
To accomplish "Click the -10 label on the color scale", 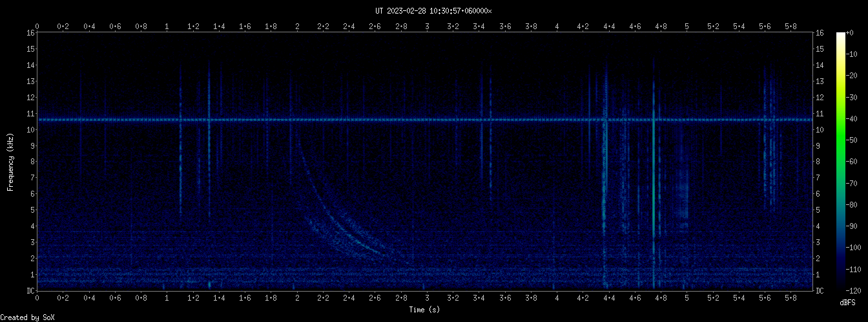I will (856, 54).
